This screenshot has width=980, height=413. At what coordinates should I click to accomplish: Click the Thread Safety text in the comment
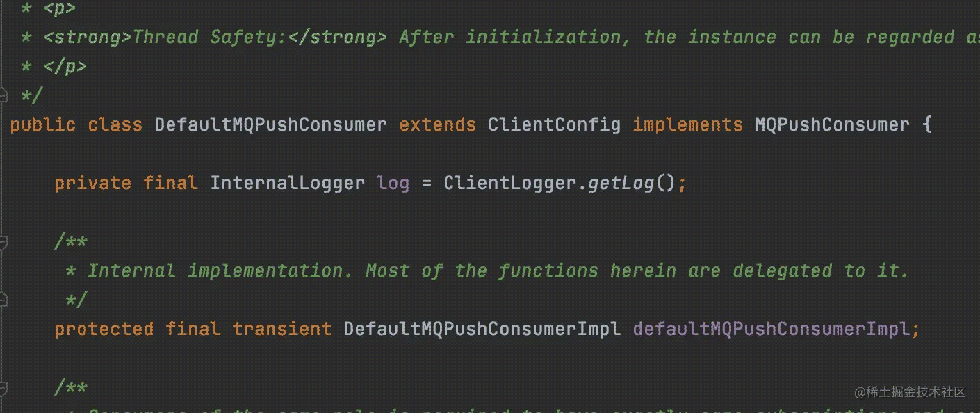pos(209,37)
